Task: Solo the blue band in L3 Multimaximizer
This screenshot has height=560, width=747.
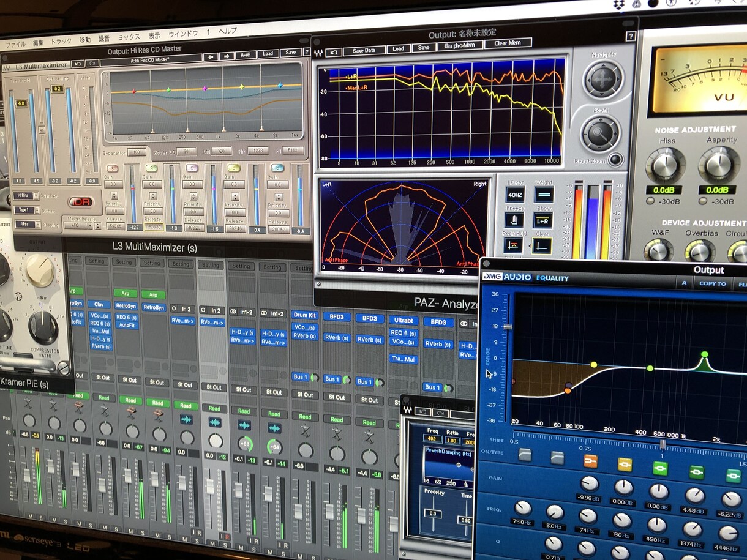Action: click(277, 167)
